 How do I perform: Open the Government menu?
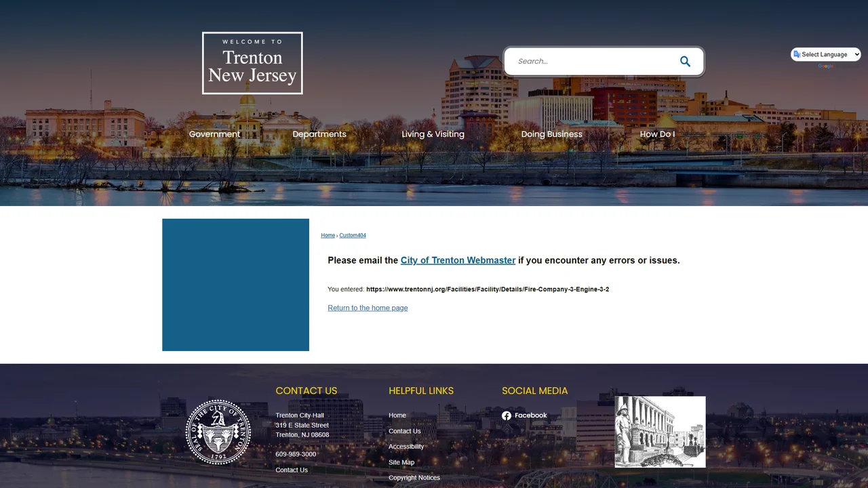coord(214,134)
